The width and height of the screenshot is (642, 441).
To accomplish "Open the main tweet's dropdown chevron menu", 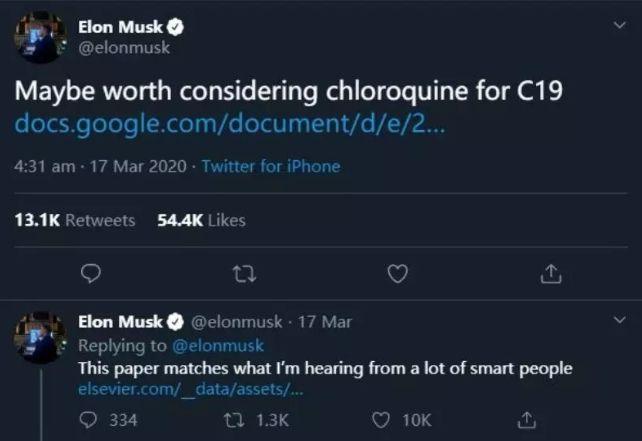I will (620, 25).
